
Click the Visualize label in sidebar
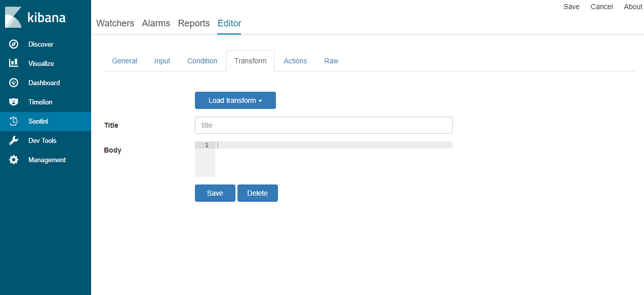(x=41, y=63)
